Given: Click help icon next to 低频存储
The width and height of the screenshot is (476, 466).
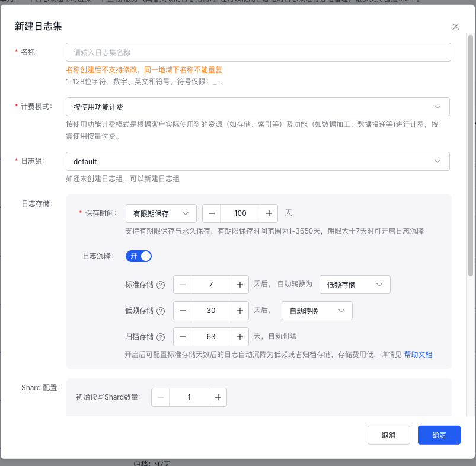Looking at the screenshot, I should [161, 311].
